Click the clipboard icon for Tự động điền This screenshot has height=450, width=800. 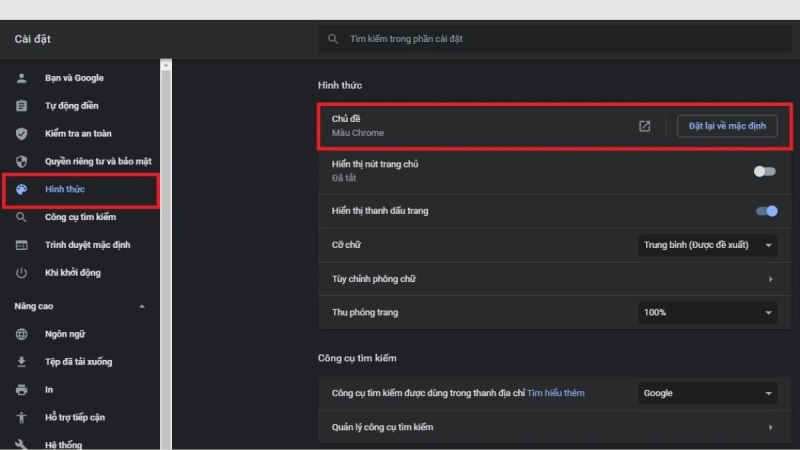22,106
